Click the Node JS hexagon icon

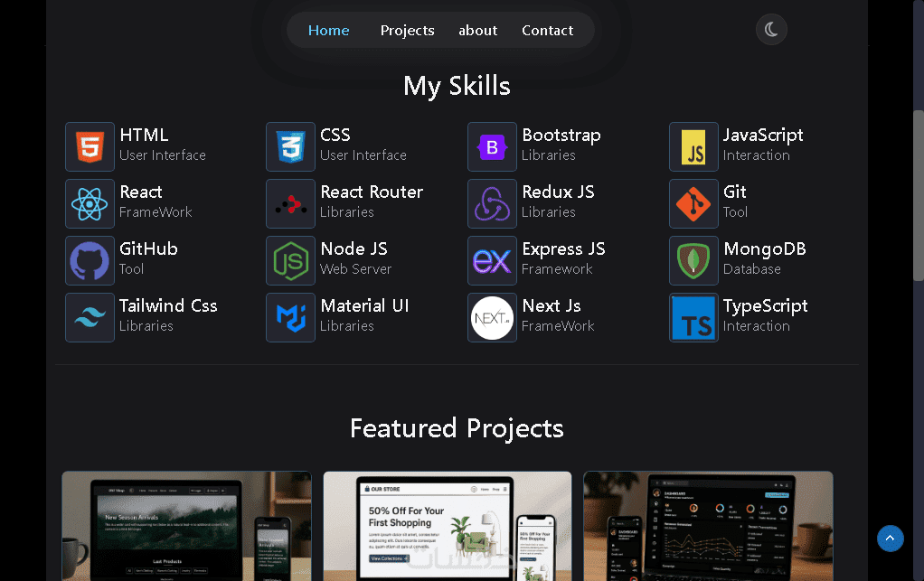coord(290,261)
